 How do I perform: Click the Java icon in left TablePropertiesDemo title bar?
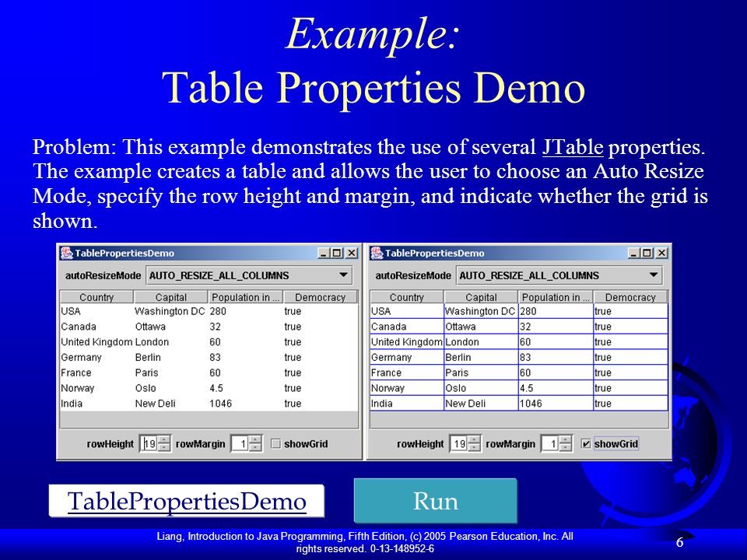click(67, 254)
